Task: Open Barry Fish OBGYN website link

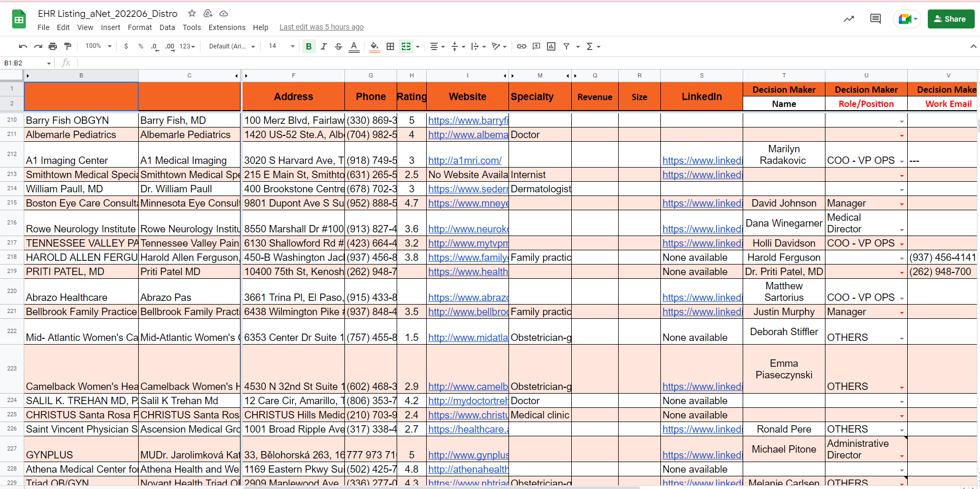Action: 468,120
